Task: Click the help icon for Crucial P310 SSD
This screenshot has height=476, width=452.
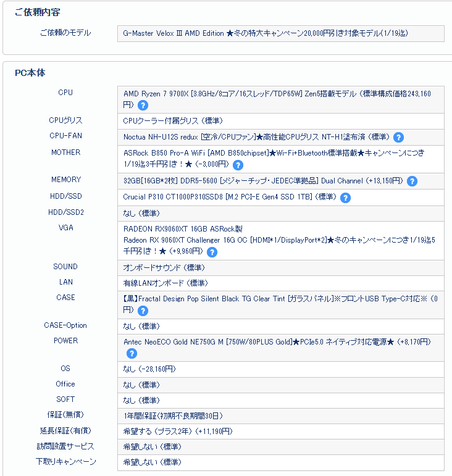Action: [345, 198]
